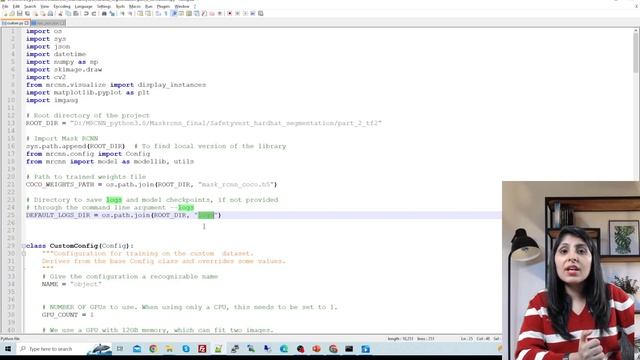Open File Explorer from the taskbar
This screenshot has height=360, width=640.
(x=169, y=349)
